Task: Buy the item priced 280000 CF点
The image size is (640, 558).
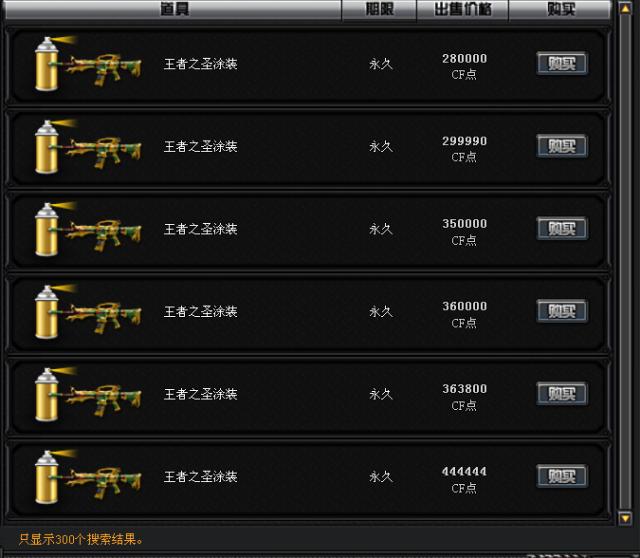Action: [562, 63]
